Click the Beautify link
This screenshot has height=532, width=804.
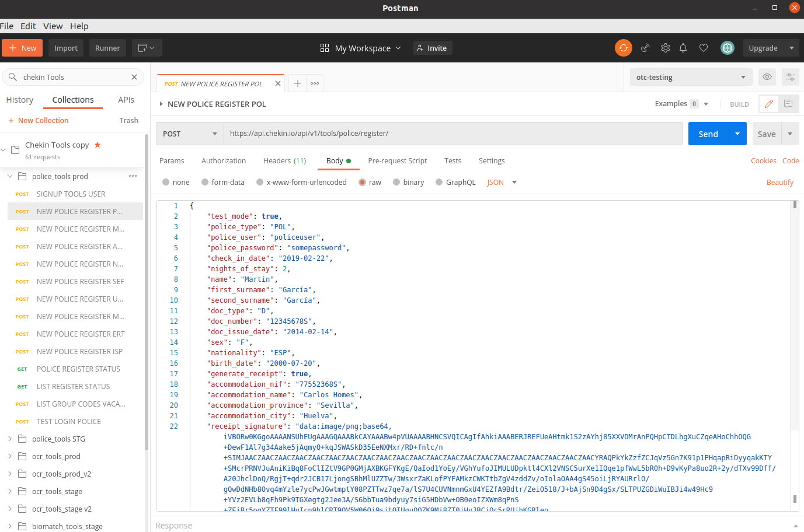point(779,183)
